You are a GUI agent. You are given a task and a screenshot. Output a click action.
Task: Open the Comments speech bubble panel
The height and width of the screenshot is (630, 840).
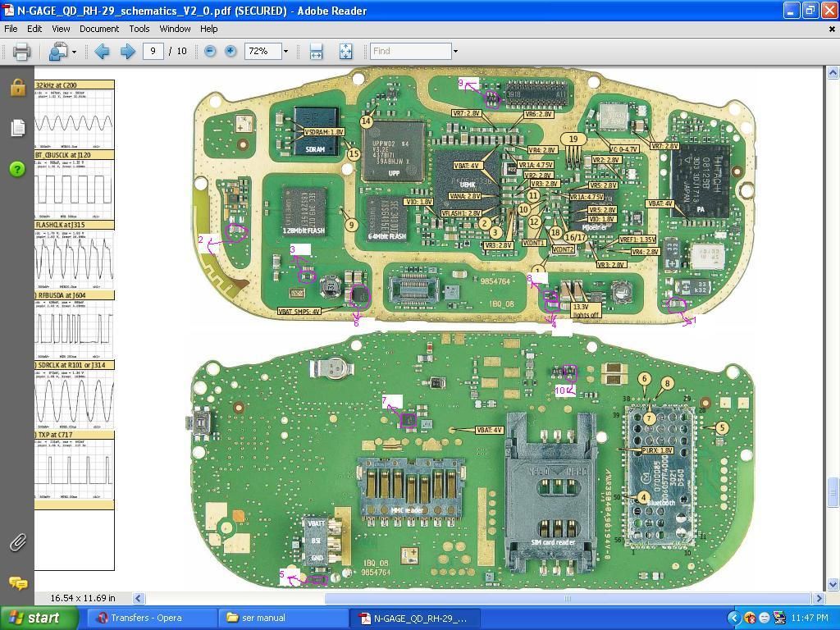pyautogui.click(x=18, y=583)
